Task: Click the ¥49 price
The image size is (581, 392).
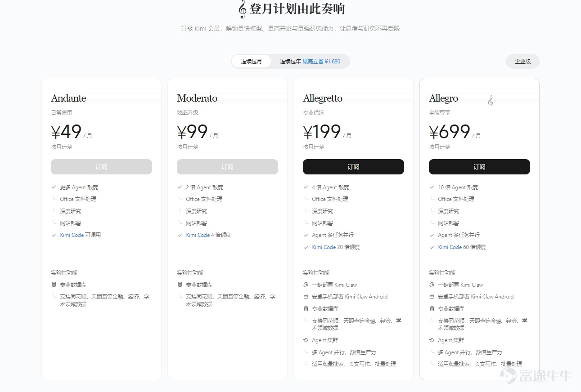Action: 66,132
